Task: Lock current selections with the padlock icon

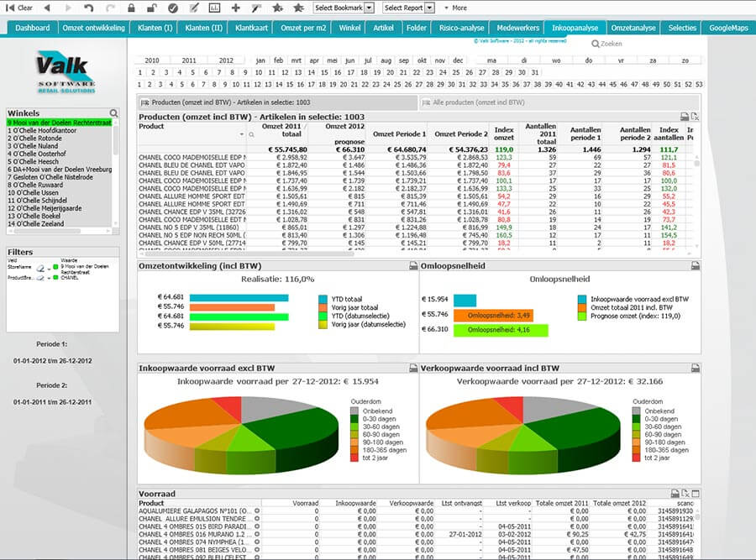Action: [x=131, y=8]
